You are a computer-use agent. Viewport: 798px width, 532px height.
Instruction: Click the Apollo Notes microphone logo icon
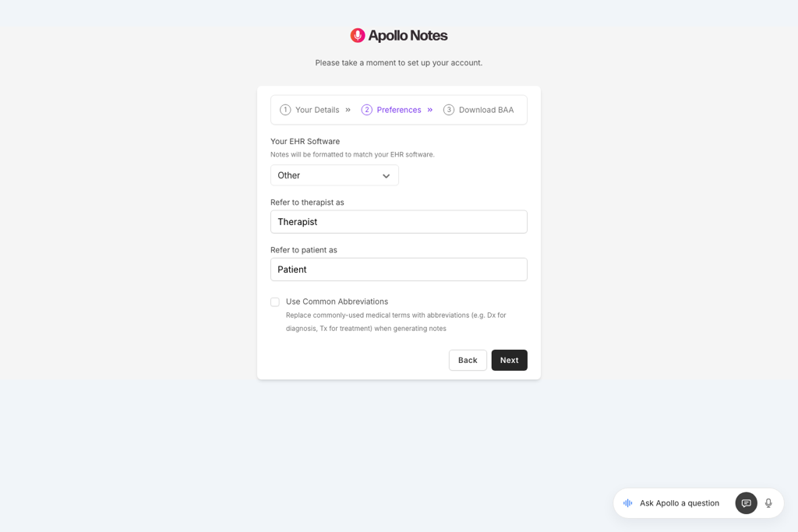(358, 35)
